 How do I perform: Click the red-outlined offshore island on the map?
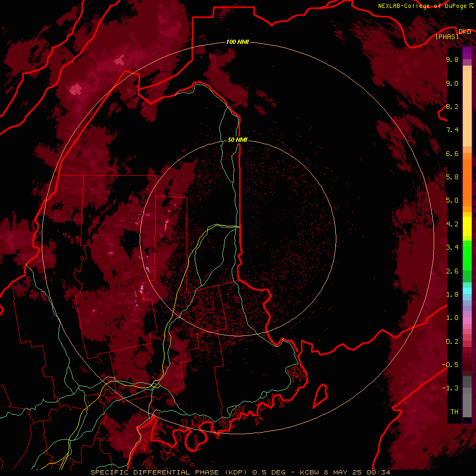(321, 396)
